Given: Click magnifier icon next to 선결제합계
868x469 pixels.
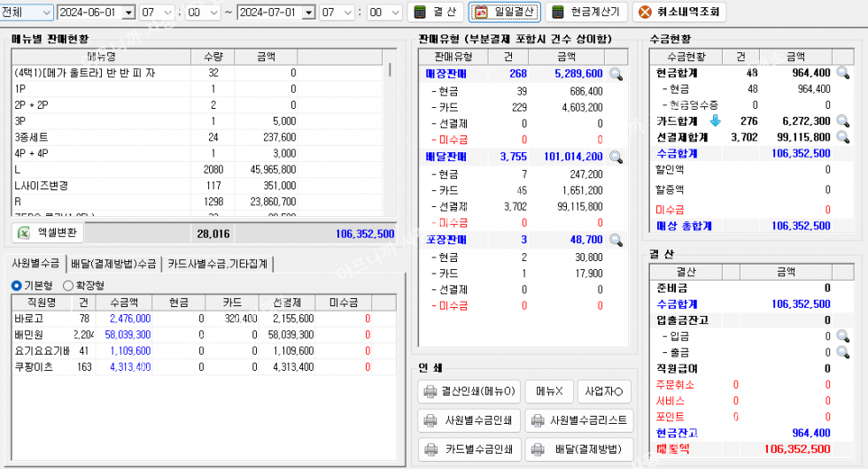Looking at the screenshot, I should pyautogui.click(x=842, y=137).
